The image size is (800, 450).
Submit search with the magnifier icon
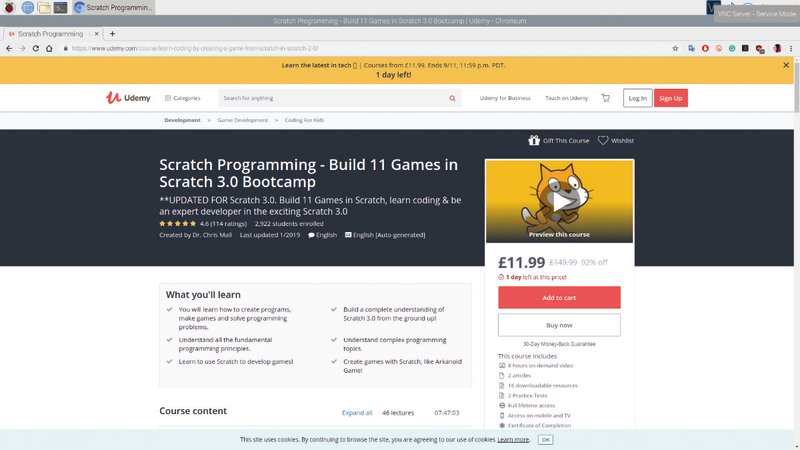(x=452, y=98)
